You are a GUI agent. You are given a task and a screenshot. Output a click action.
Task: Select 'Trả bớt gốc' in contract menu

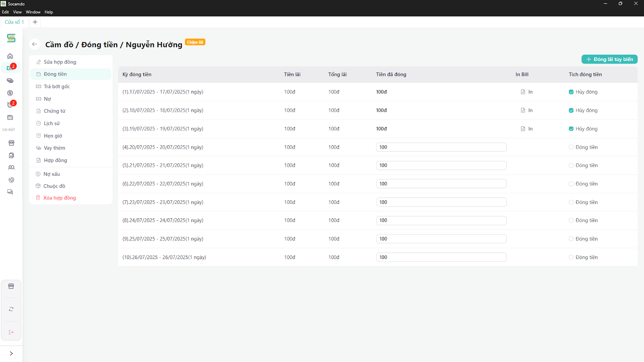57,86
